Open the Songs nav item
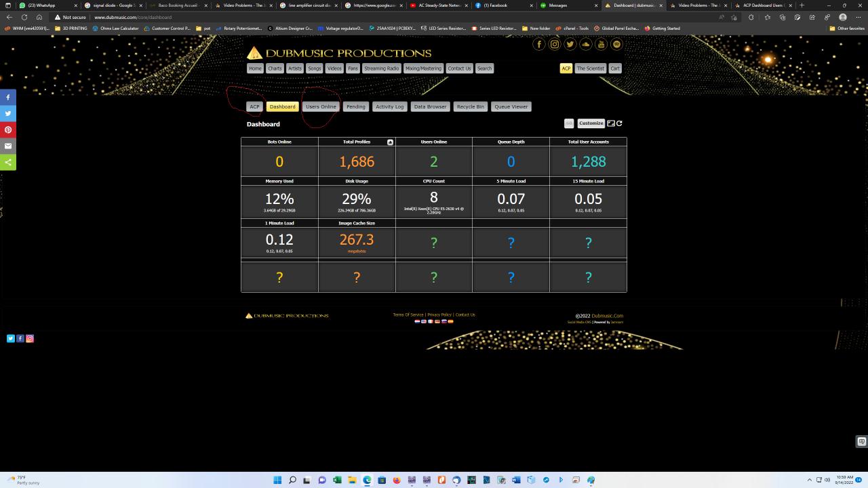The width and height of the screenshot is (868, 488). (x=315, y=68)
